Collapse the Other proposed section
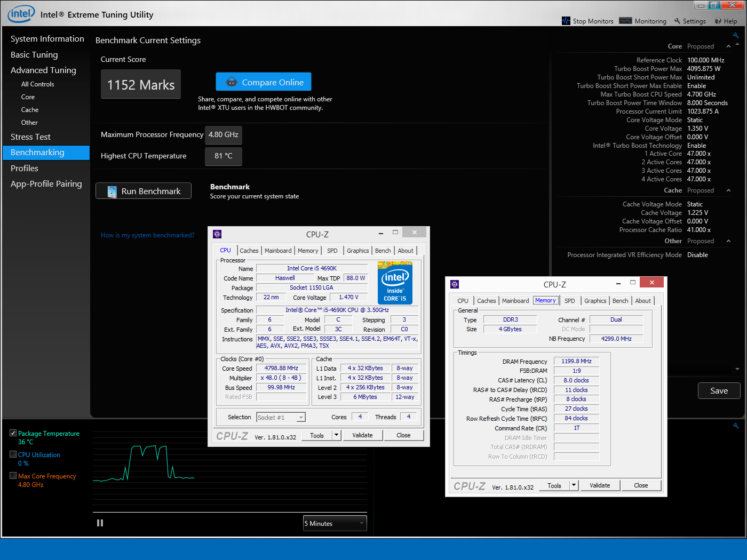Image resolution: width=747 pixels, height=560 pixels. tap(728, 241)
